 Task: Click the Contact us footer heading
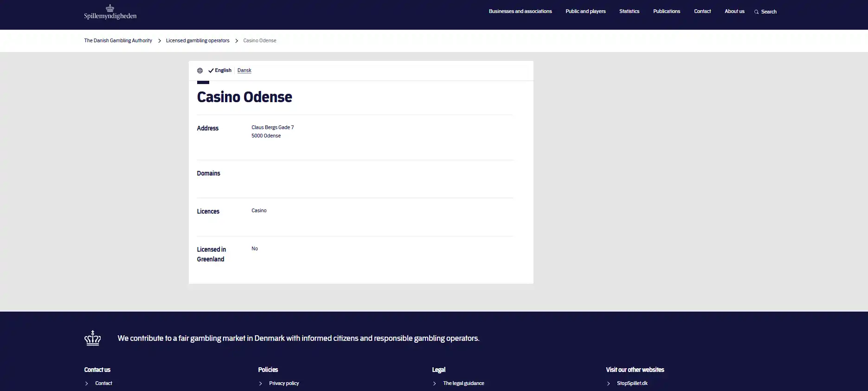coord(97,370)
